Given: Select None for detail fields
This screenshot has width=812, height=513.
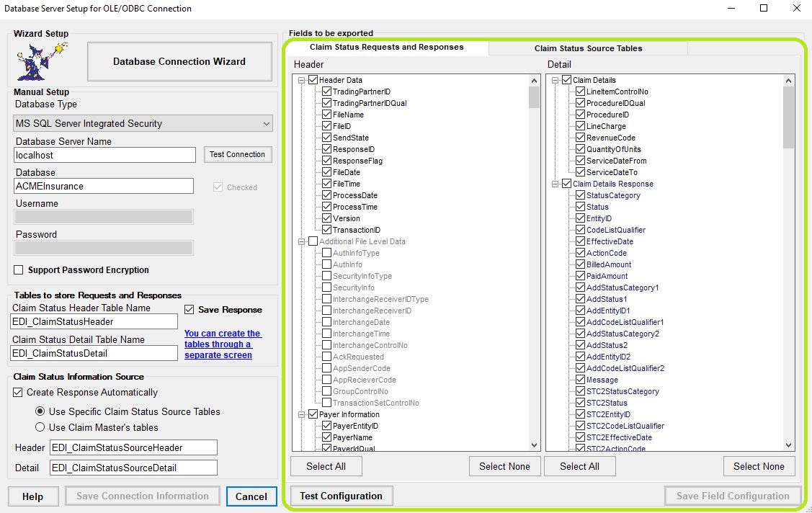Looking at the screenshot, I should pos(759,466).
